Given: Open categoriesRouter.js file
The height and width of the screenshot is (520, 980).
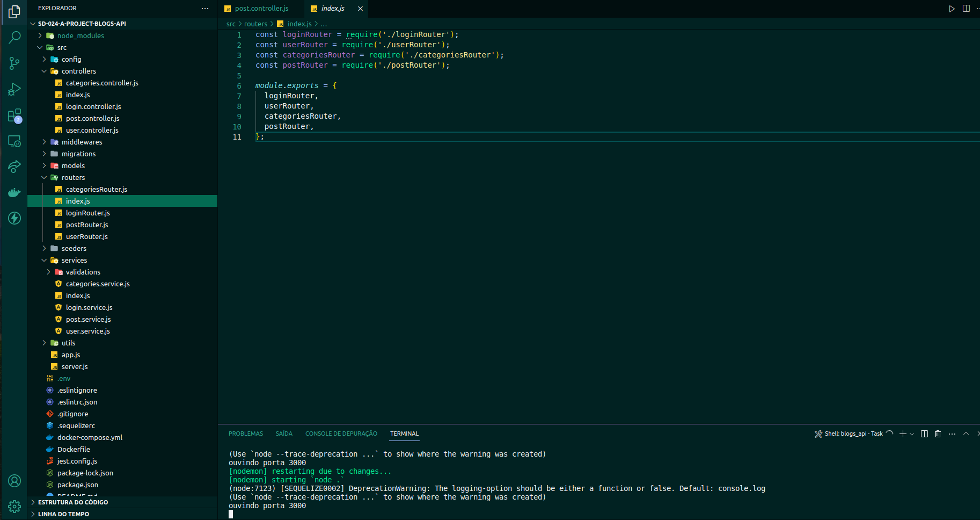Looking at the screenshot, I should [x=122, y=189].
